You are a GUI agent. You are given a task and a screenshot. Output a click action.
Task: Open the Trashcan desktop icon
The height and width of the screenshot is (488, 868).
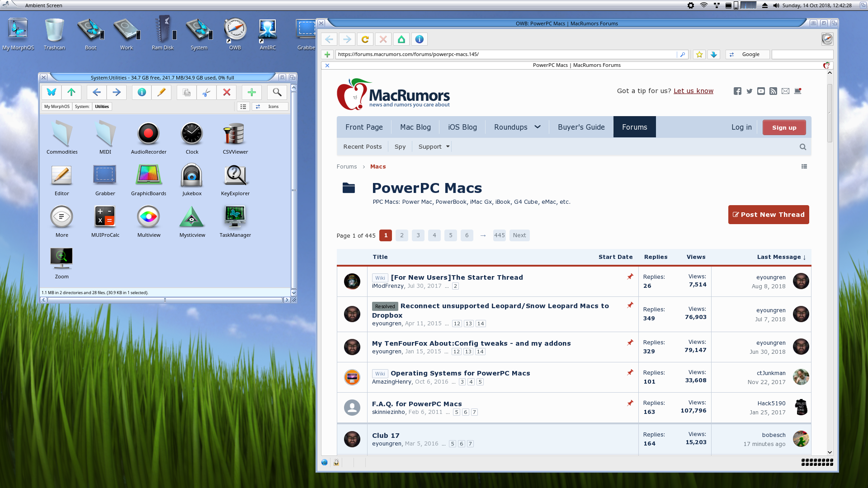pos(54,33)
